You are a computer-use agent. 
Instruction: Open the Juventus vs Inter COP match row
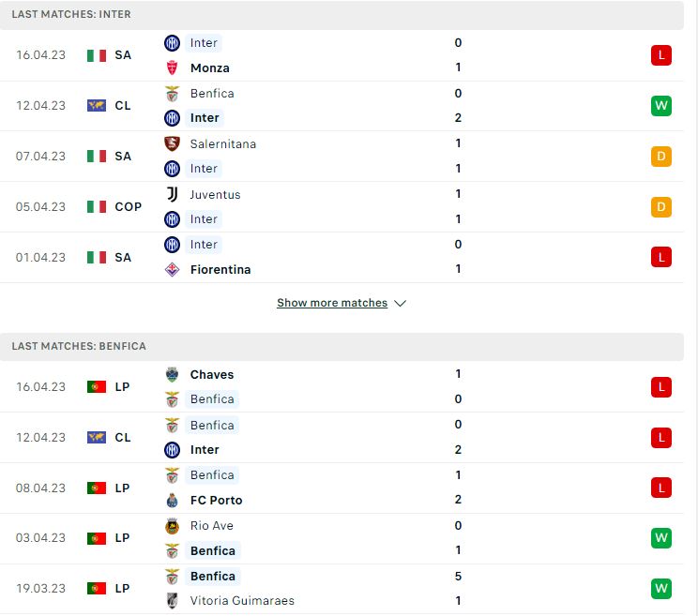(341, 207)
